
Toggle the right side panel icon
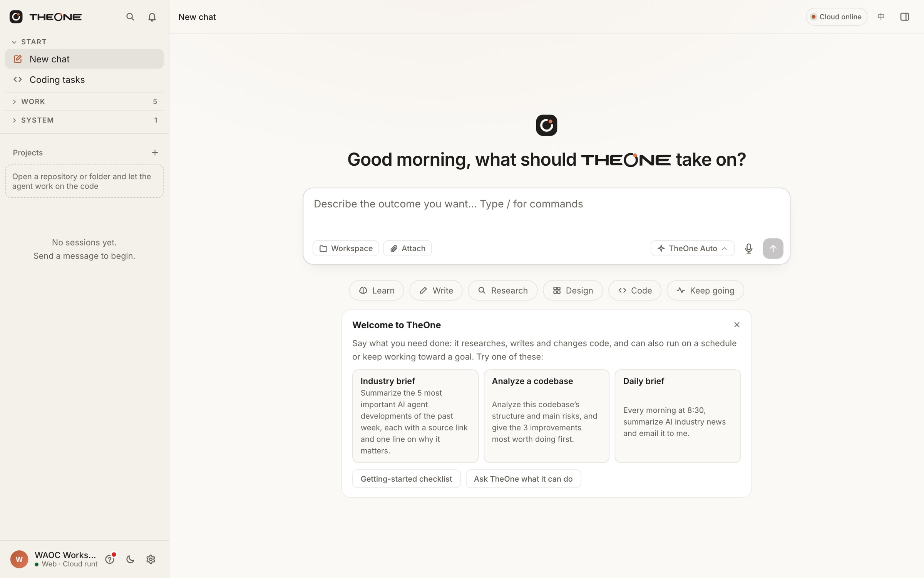click(x=904, y=17)
